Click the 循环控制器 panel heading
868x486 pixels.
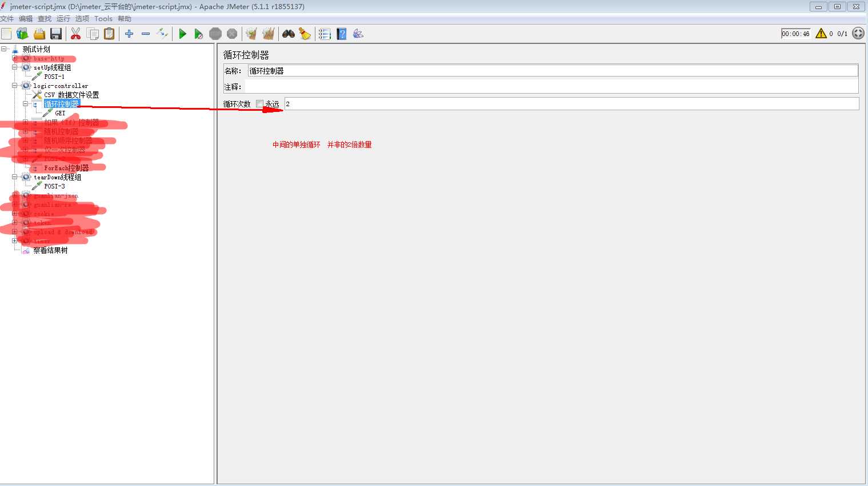coord(246,55)
